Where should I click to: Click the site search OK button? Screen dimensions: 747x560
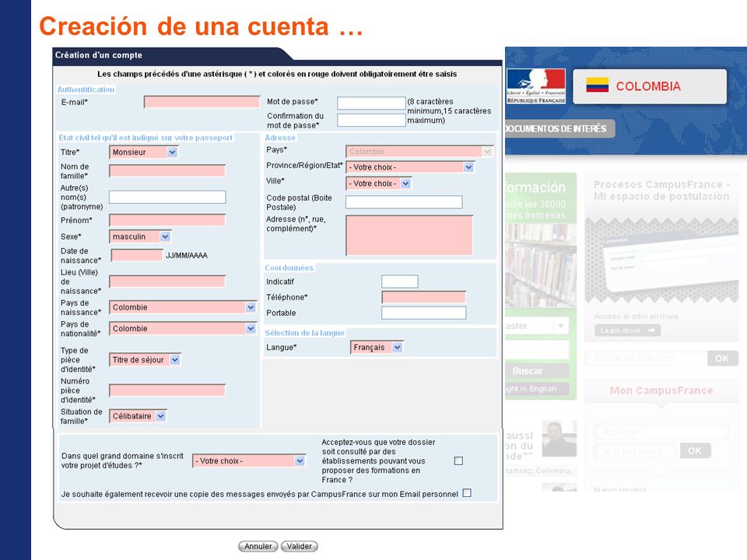[722, 359]
